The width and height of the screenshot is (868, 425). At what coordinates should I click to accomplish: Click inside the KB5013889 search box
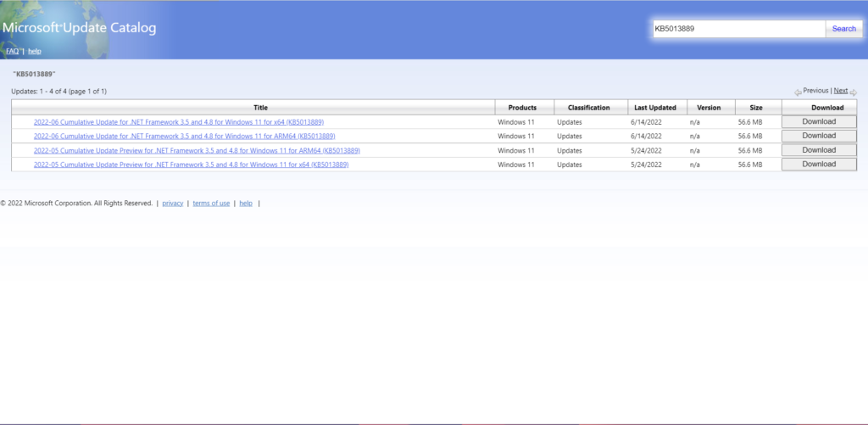click(x=737, y=29)
